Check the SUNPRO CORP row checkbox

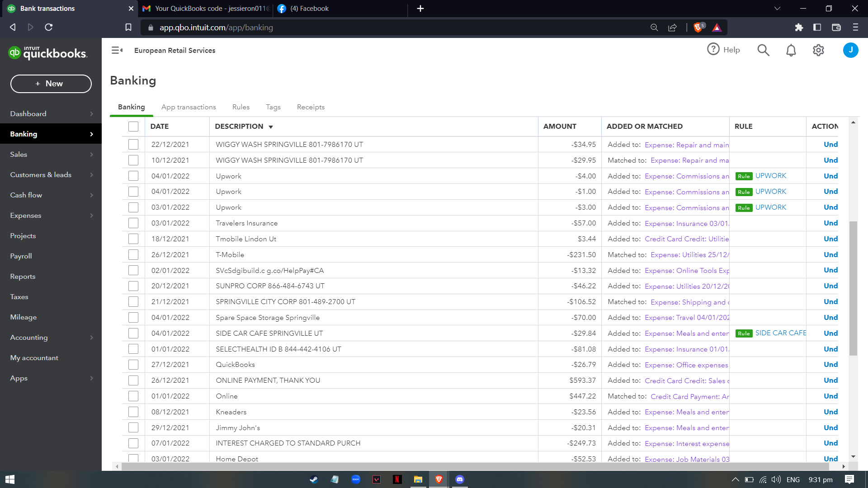(133, 286)
